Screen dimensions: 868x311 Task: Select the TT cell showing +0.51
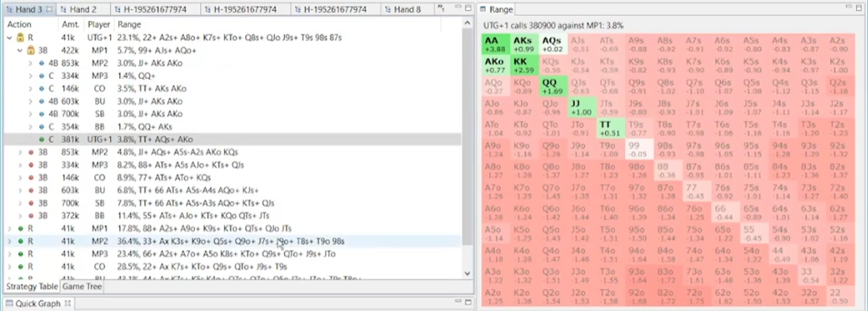[610, 129]
